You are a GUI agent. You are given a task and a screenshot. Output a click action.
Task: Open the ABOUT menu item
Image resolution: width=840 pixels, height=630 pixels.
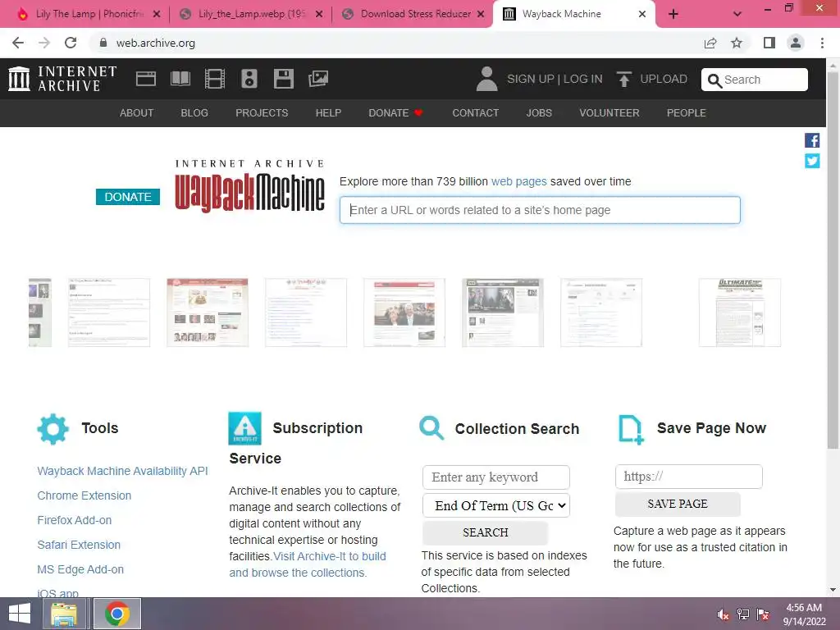137,113
